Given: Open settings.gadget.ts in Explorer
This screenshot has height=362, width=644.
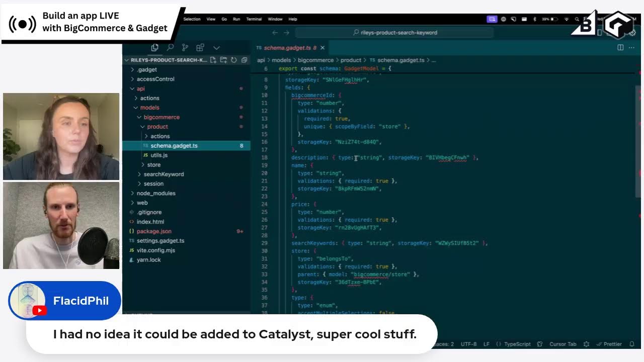Looking at the screenshot, I should pos(186,241).
